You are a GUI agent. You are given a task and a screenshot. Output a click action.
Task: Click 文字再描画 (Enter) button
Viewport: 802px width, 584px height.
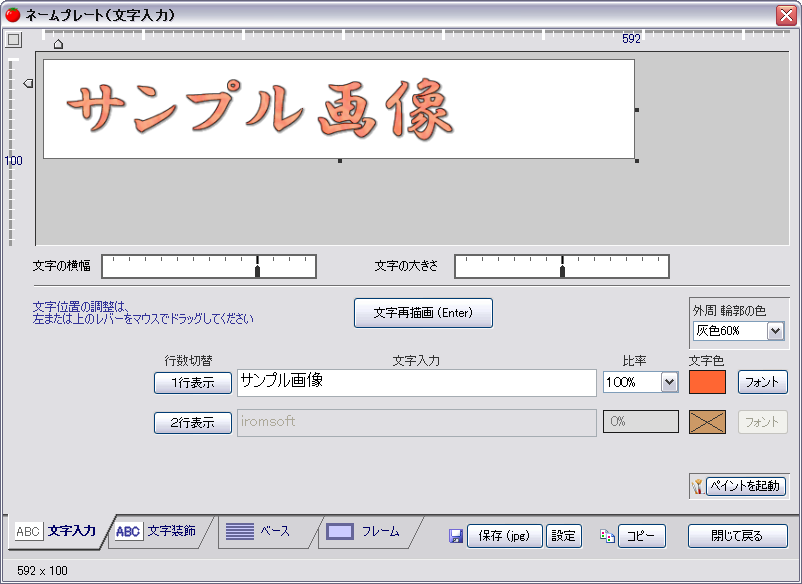424,313
